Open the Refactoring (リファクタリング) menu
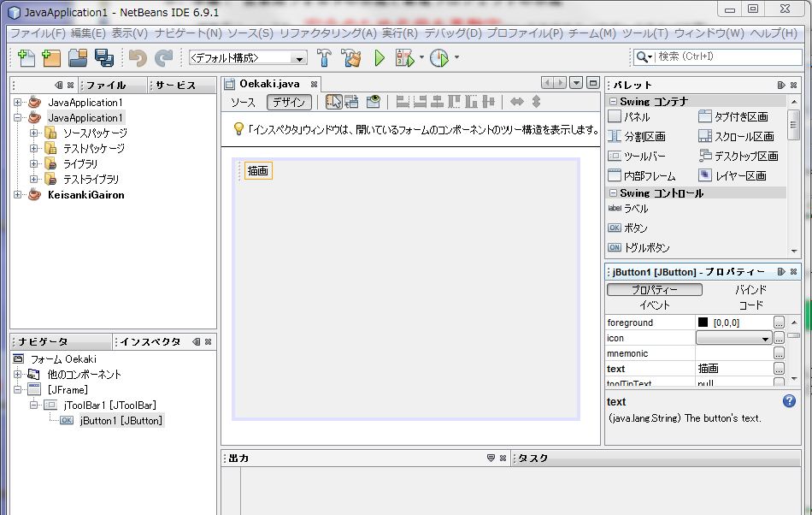Image resolution: width=812 pixels, height=515 pixels. 327,33
